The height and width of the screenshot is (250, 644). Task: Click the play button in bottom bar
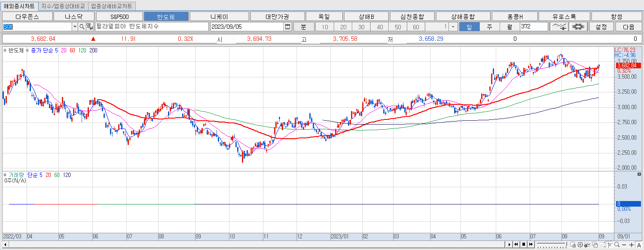tap(510, 244)
